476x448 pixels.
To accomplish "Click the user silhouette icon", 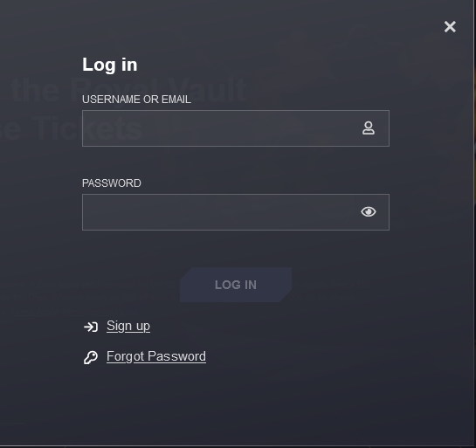I will (369, 128).
